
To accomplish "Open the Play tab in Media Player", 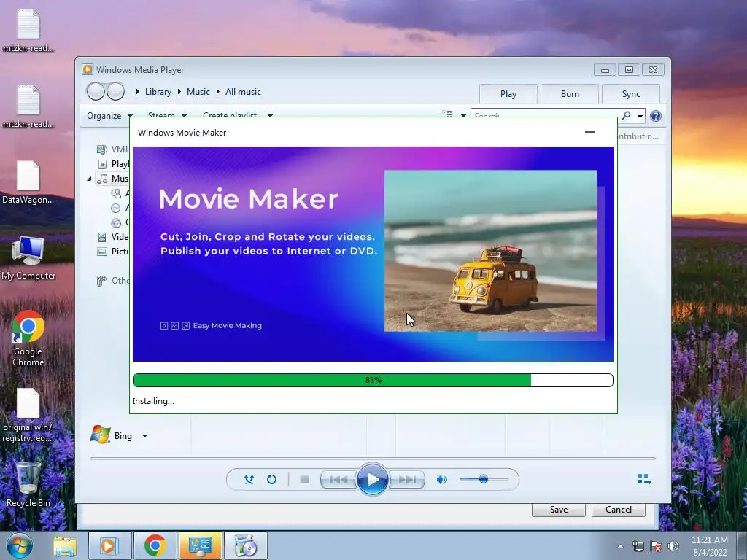I will tap(508, 94).
